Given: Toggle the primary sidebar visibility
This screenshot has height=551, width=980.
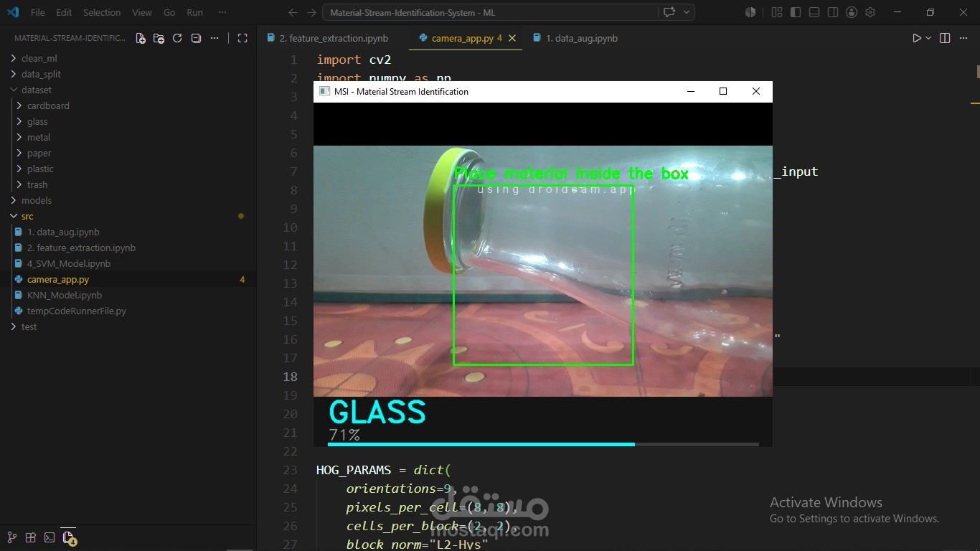Looking at the screenshot, I should [x=796, y=12].
